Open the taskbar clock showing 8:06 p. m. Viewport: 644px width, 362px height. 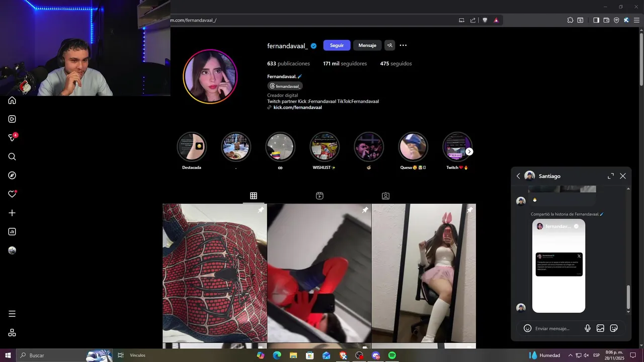(x=614, y=355)
